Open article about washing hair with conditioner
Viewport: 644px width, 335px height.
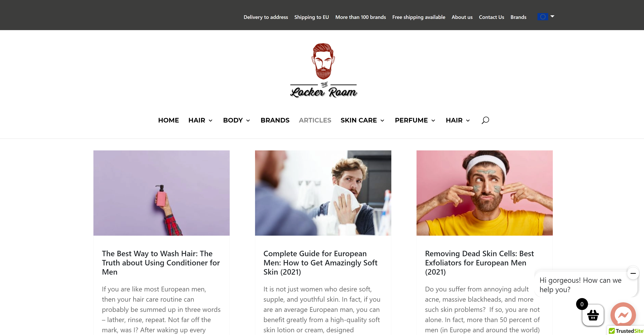point(161,263)
